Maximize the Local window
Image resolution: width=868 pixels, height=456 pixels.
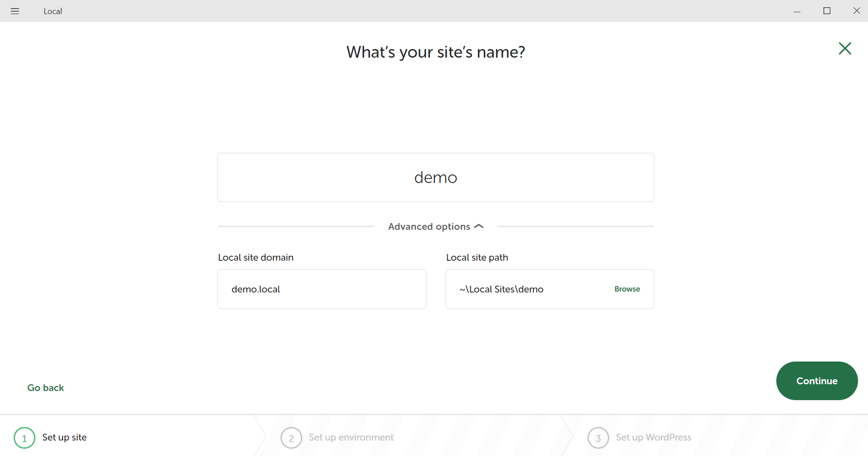pos(827,10)
